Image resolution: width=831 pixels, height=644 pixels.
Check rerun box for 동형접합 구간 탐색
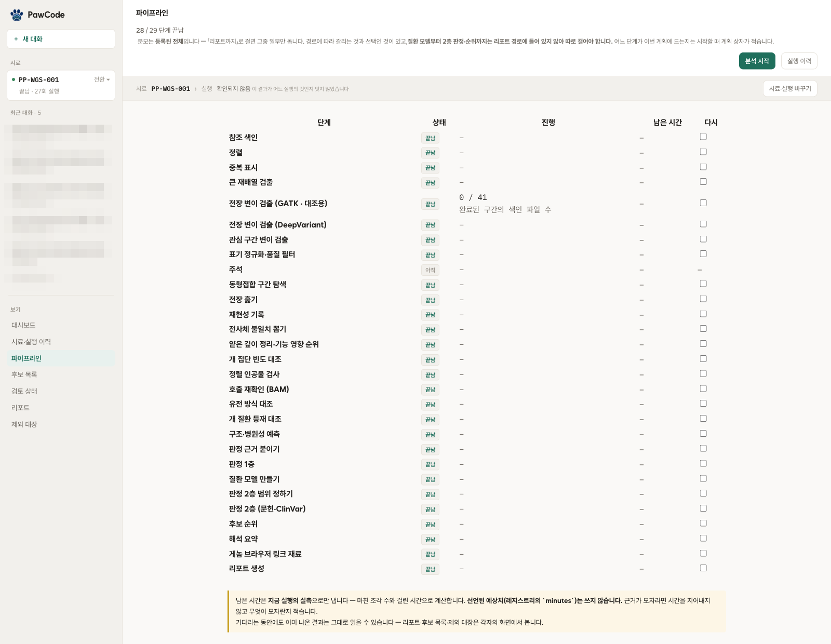click(x=703, y=284)
